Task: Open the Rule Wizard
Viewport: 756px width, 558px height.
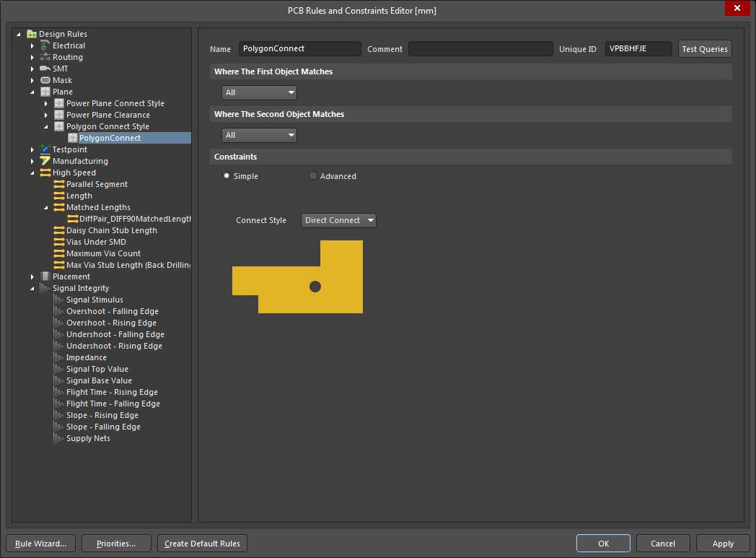Action: coord(41,544)
